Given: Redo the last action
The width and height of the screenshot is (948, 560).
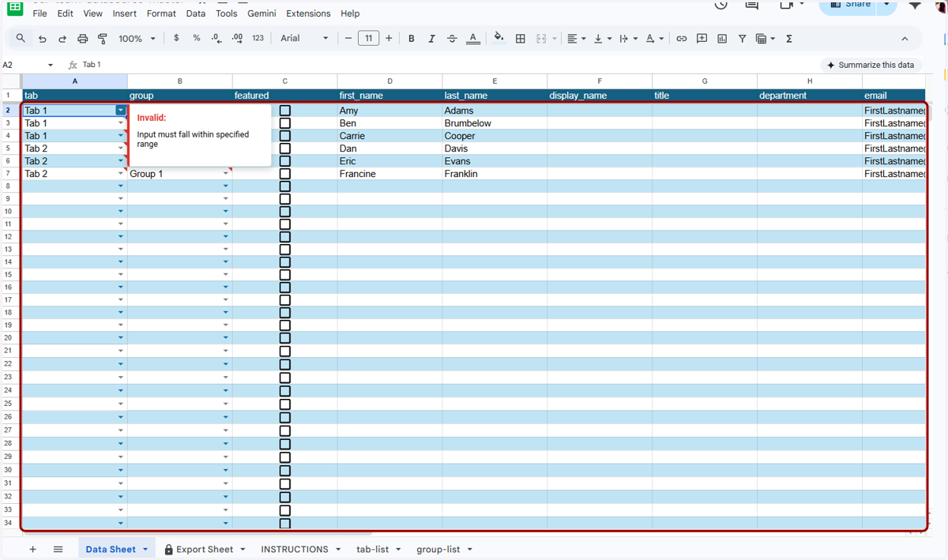Looking at the screenshot, I should coord(62,39).
